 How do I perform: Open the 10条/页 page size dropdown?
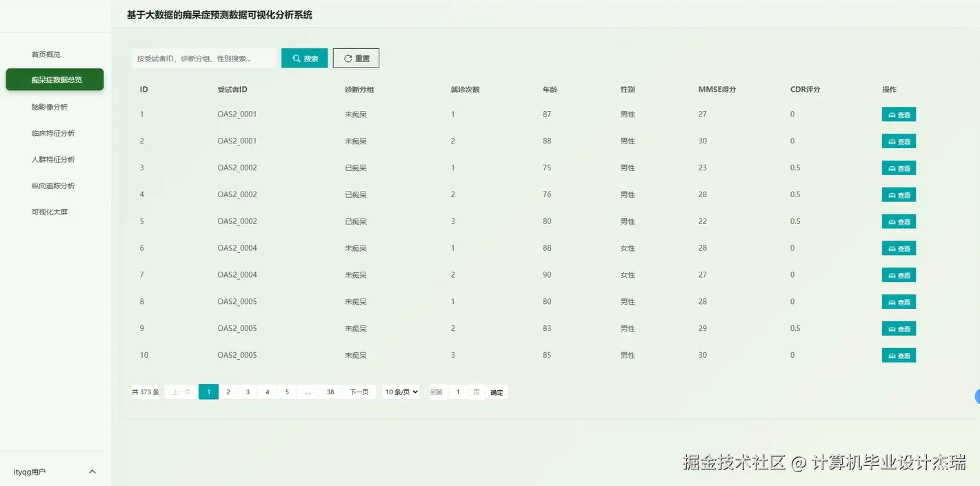(401, 392)
